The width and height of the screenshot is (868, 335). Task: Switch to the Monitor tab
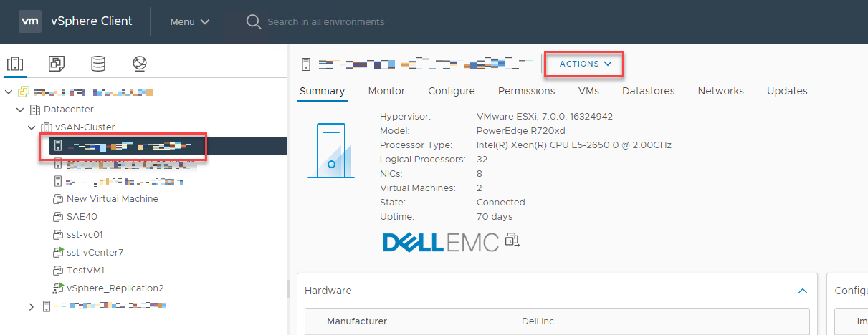tap(386, 91)
